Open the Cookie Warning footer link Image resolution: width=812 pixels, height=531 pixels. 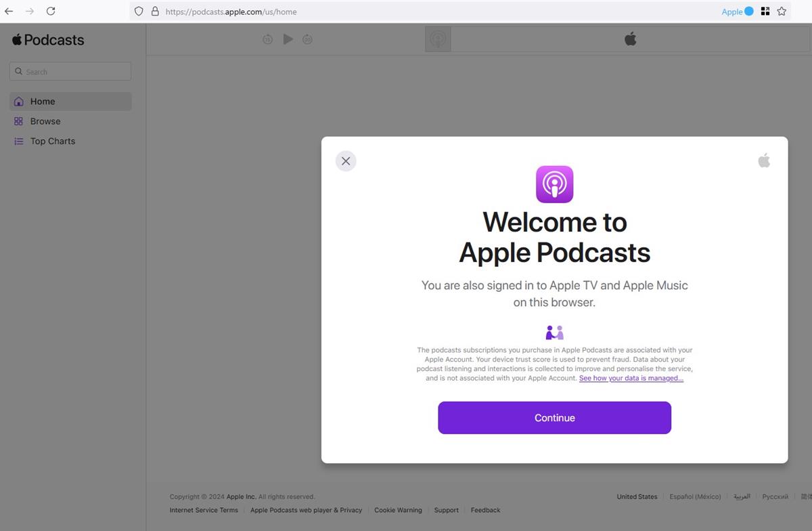[x=398, y=510]
